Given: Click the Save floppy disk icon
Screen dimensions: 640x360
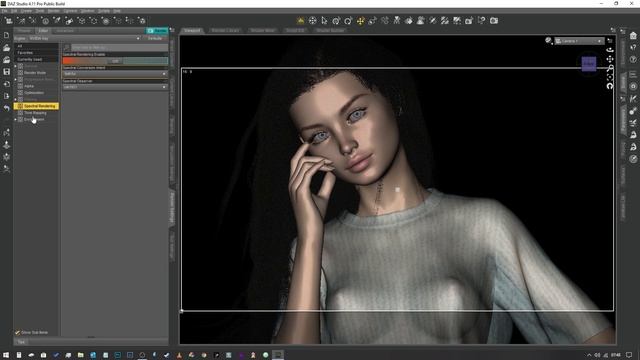Looking at the screenshot, I should tap(7, 72).
